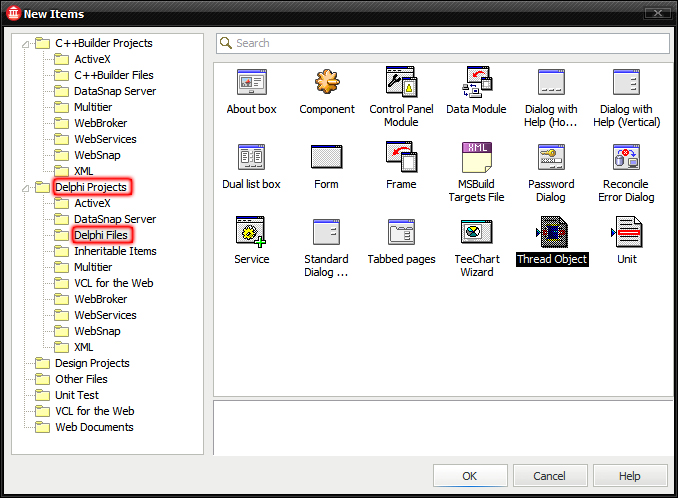Screen dimensions: 678x498
Task: Select the Thread Object icon
Action: click(x=552, y=232)
